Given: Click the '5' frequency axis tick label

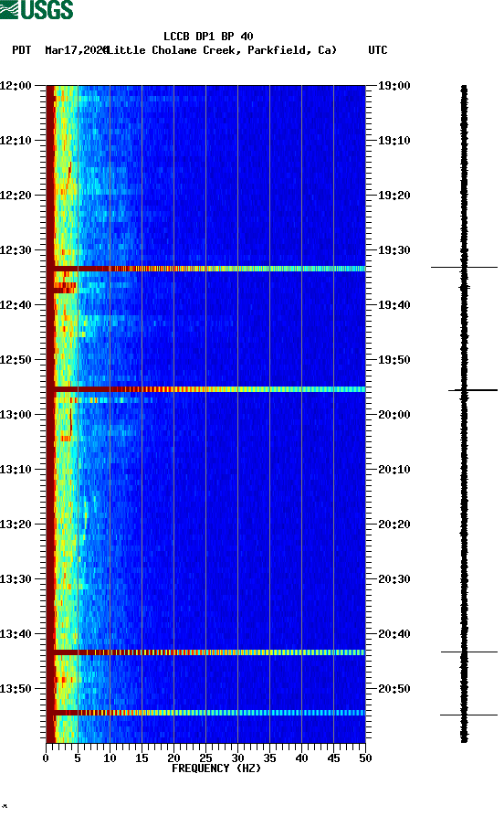Looking at the screenshot, I should (x=78, y=758).
